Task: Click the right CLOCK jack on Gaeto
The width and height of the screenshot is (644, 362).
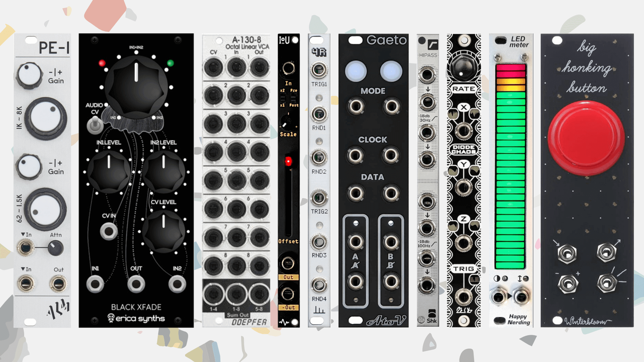Action: [391, 155]
